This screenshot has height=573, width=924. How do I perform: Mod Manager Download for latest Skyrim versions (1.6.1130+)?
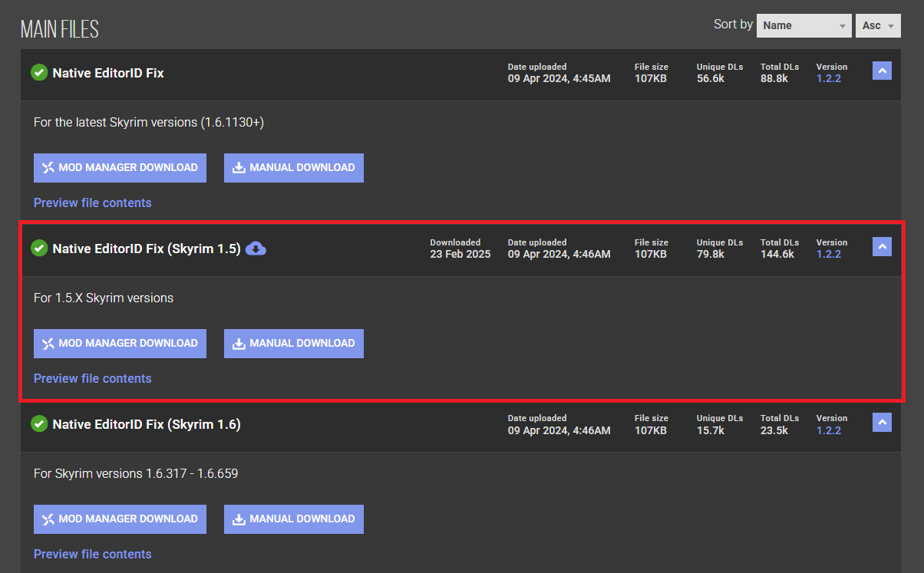[x=120, y=168]
